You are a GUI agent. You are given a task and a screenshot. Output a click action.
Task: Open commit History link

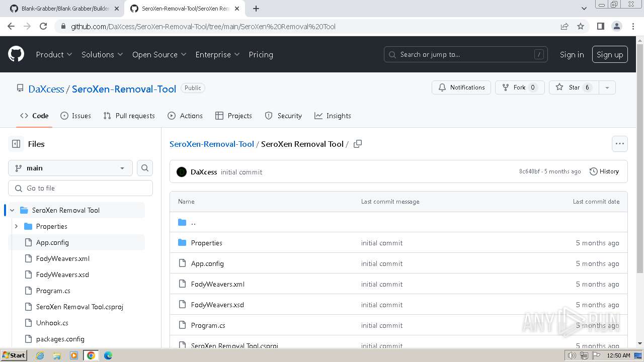point(604,171)
